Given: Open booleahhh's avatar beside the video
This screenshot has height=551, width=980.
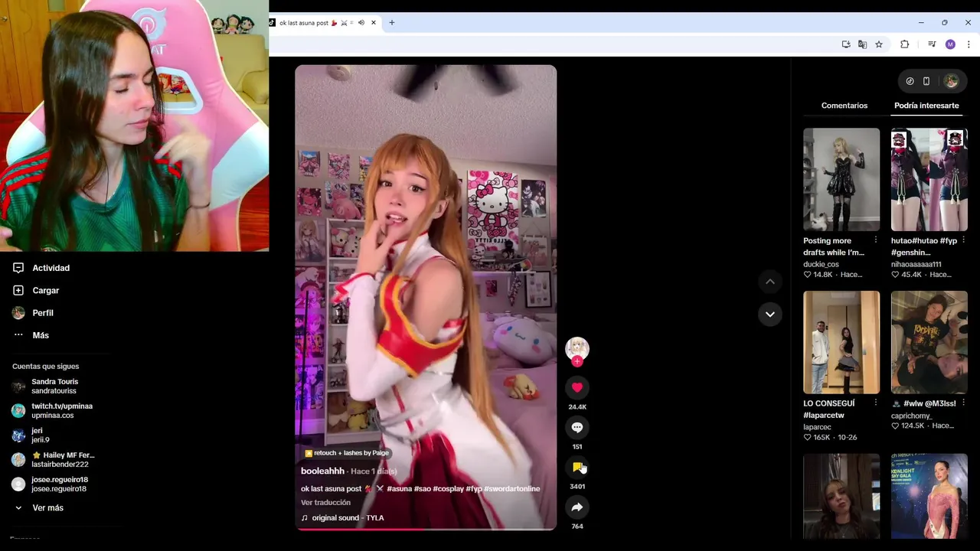Looking at the screenshot, I should [x=577, y=348].
